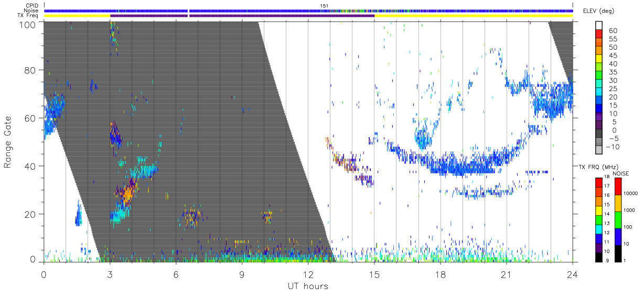The height and width of the screenshot is (297, 644).
Task: Click the CPID value '151'
Action: (x=324, y=6)
